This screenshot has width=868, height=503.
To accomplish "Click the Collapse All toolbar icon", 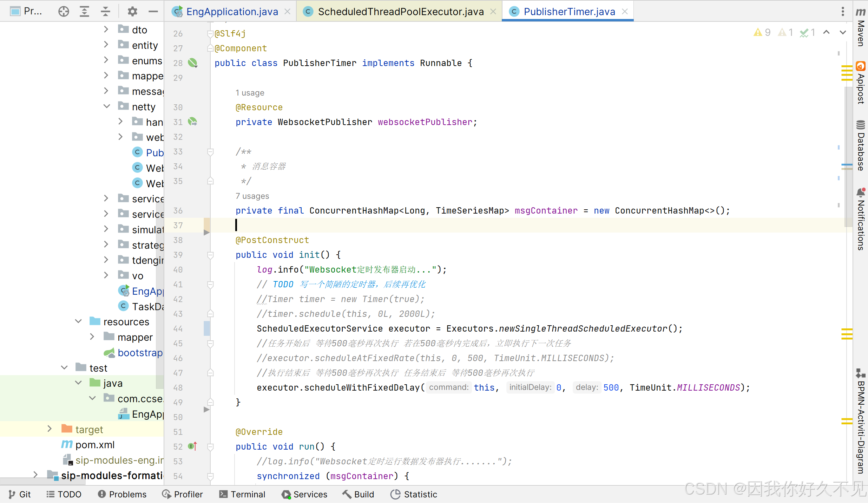I will pos(105,12).
